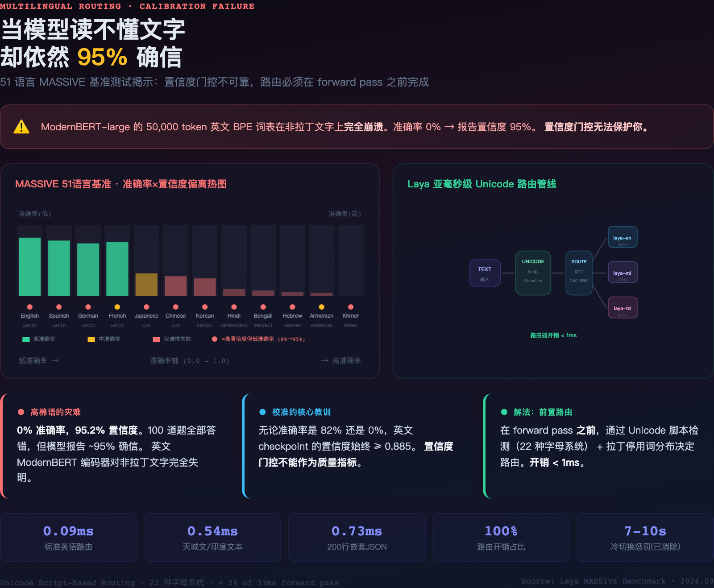Select the red dot above Hindi
Image resolution: width=714 pixels, height=588 pixels.
point(234,307)
